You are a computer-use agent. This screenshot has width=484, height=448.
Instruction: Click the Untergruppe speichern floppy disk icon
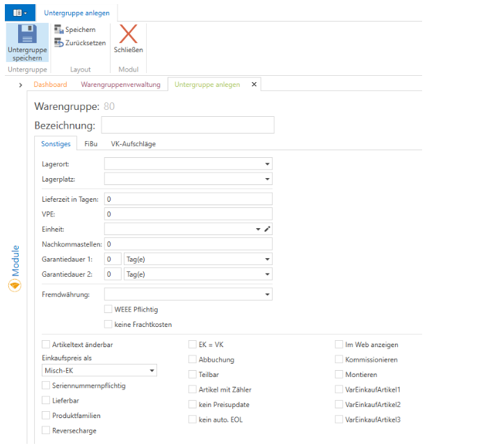(28, 34)
